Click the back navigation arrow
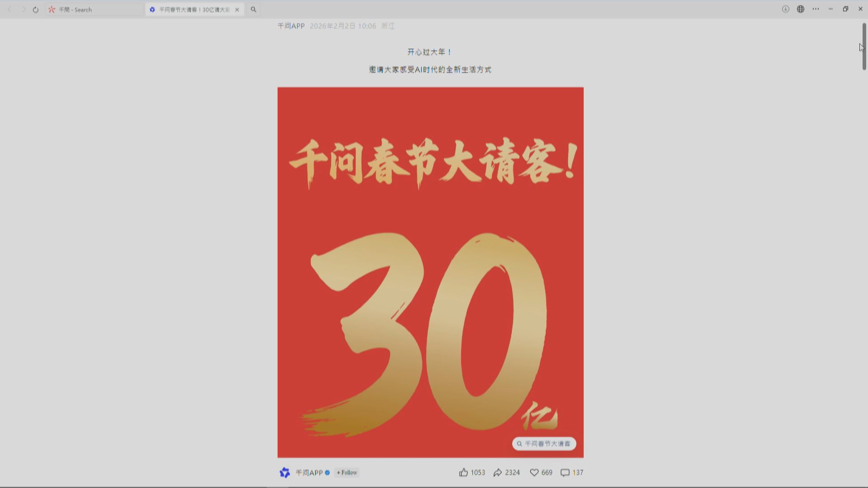Screen dimensions: 868x488 [9, 9]
